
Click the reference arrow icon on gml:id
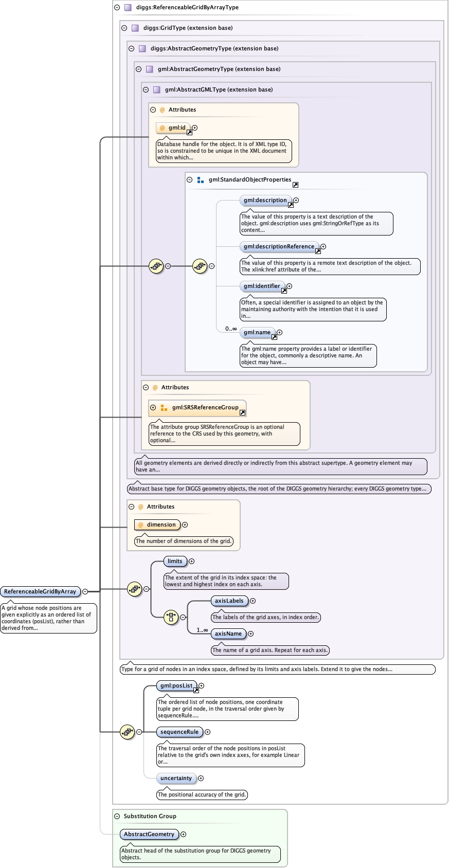(x=189, y=132)
